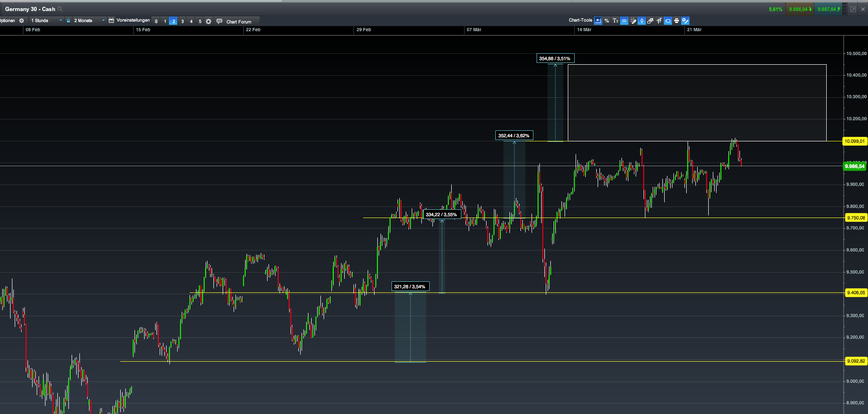This screenshot has height=414, width=868.
Task: Activate the horizontal lines drawing tool
Action: (624, 21)
